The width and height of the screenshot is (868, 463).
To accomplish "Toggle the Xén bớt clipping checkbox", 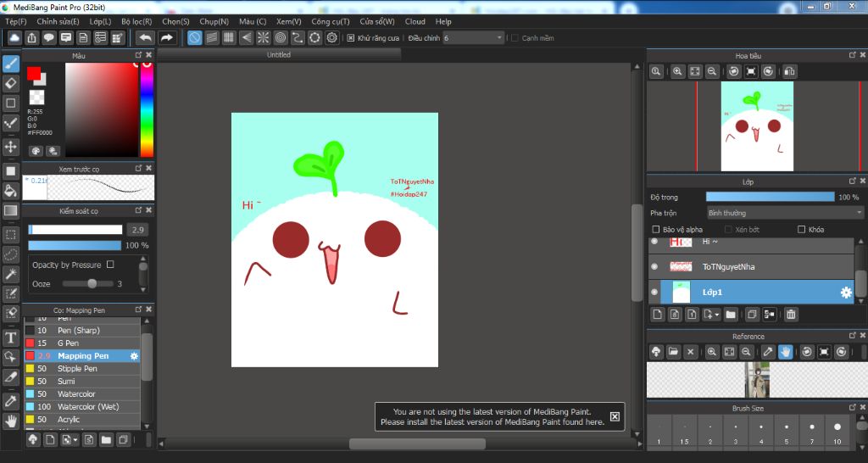I will [728, 229].
